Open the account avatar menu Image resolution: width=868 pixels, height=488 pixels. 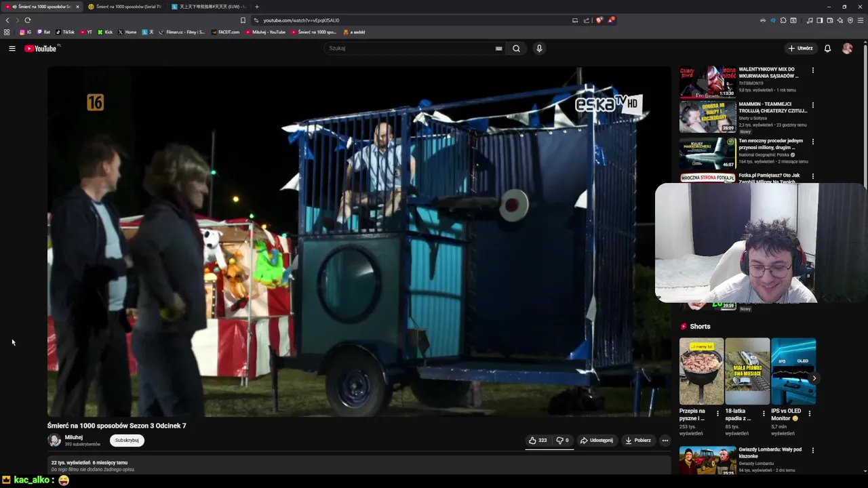(x=847, y=48)
